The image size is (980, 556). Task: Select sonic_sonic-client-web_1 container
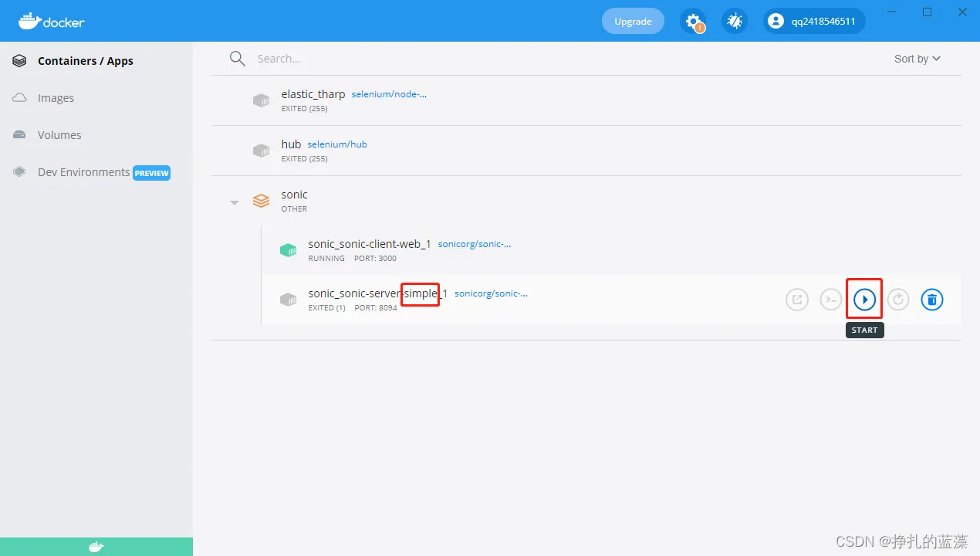tap(370, 244)
